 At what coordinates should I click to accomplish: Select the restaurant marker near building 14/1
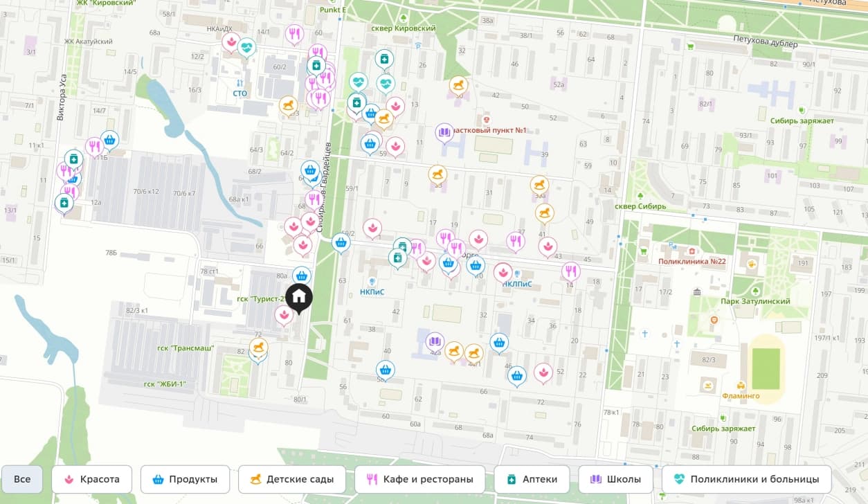[x=294, y=33]
